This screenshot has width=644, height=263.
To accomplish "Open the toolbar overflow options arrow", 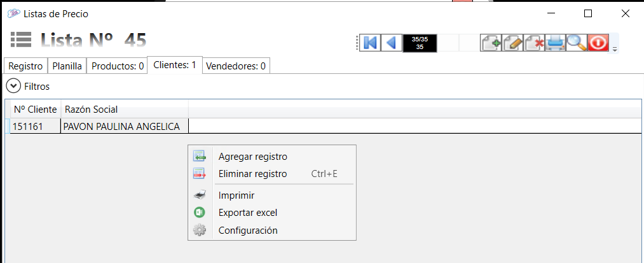I will (615, 49).
